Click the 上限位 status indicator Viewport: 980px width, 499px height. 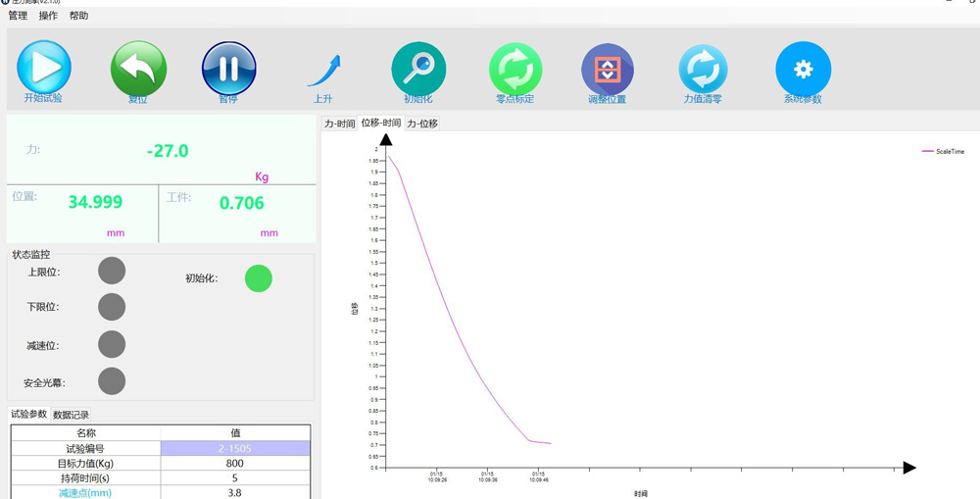click(112, 271)
